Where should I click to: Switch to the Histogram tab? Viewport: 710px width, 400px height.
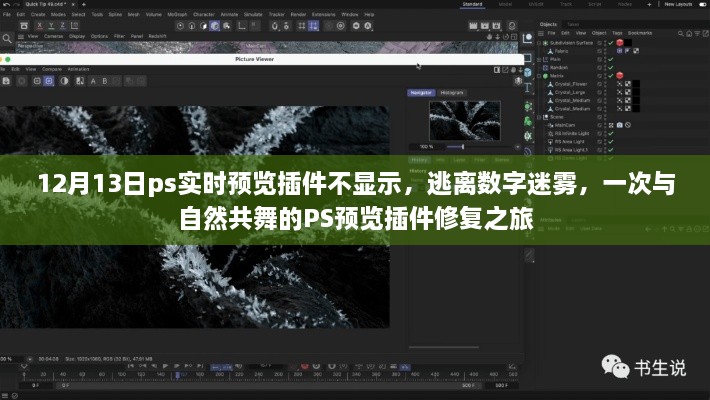coord(452,93)
